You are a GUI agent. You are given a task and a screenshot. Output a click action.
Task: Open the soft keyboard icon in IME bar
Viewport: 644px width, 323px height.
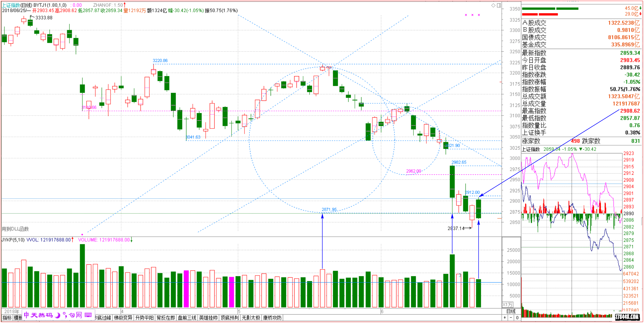[x=88, y=315]
